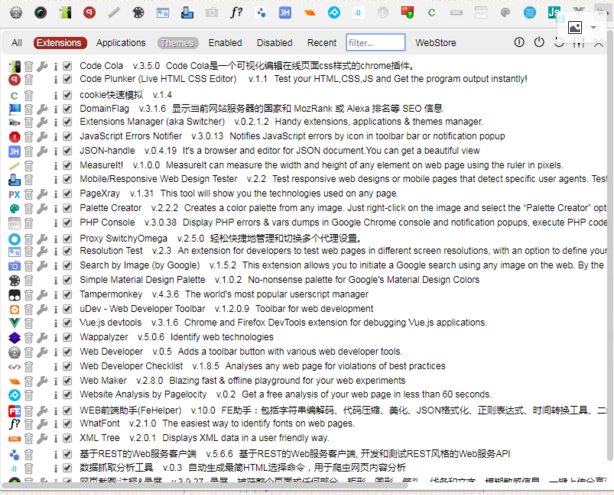614x495 pixels.
Task: Click the vertical scrollbar on right
Action: [x=610, y=247]
